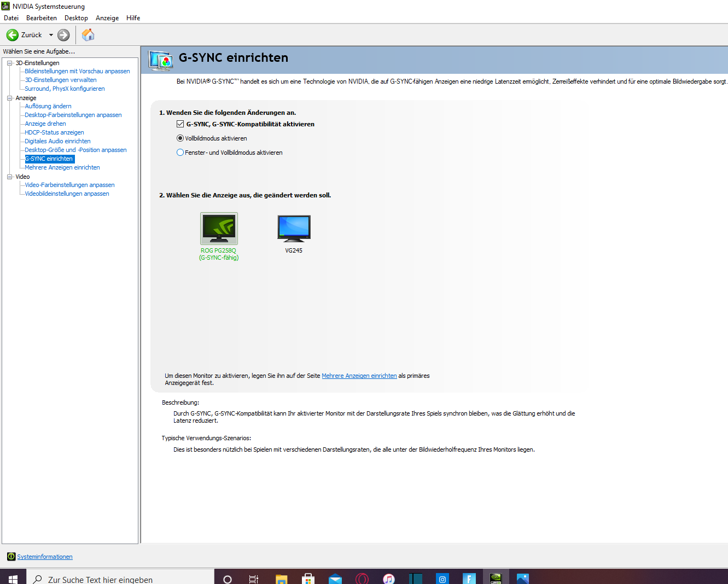Open Bildeinstellungen mit Vorschau anpassen
Screen dimensions: 728x584
coord(77,71)
